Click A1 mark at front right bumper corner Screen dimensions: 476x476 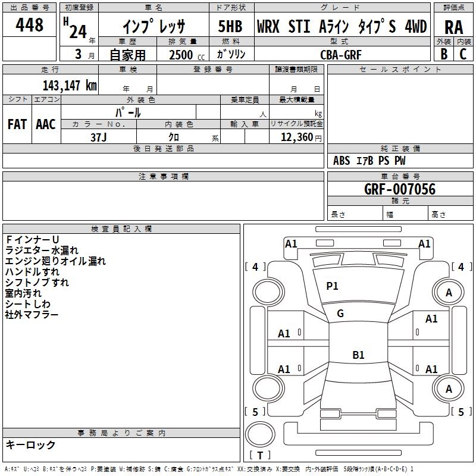pos(424,244)
